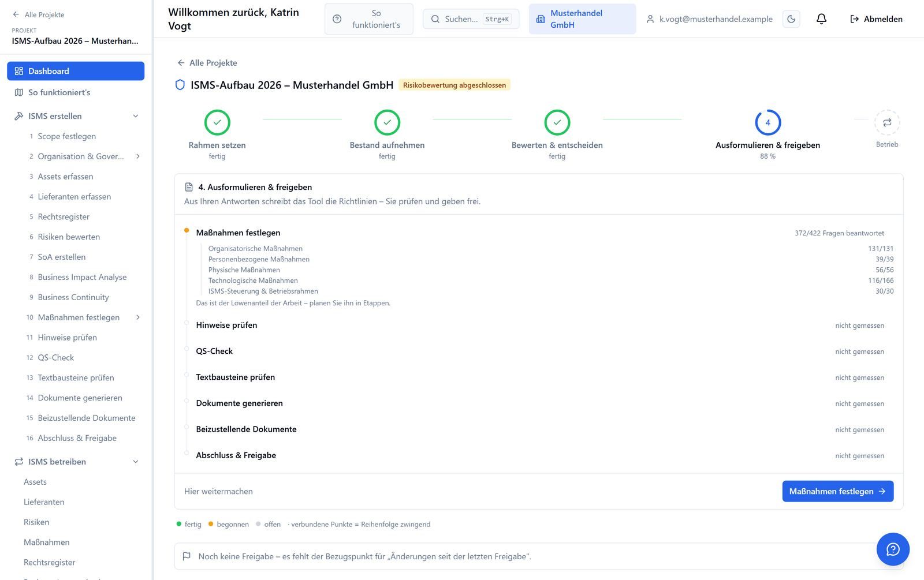This screenshot has width=924, height=580.
Task: Open the 'Musterhandel GmbH' organization chip
Action: [x=582, y=19]
